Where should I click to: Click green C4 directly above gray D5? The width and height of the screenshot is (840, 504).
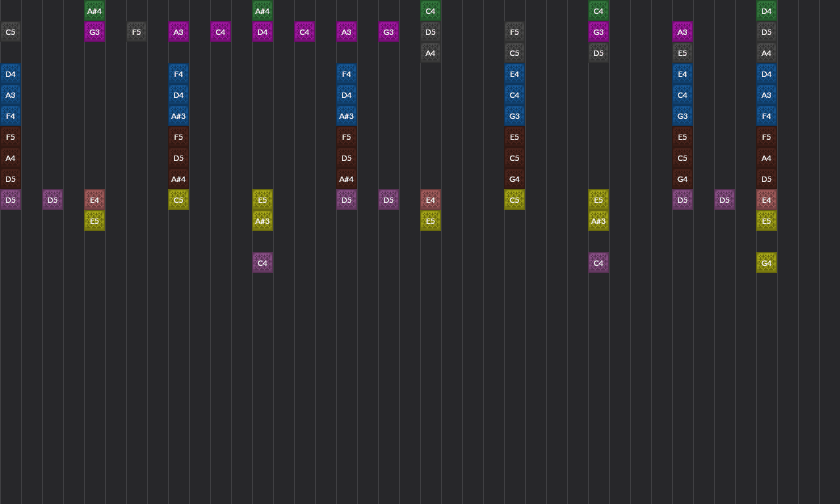[430, 10]
